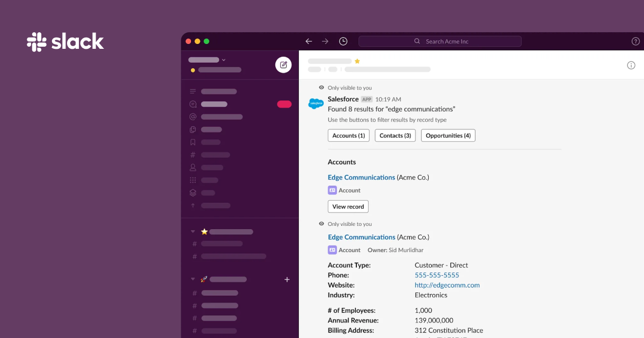Viewport: 644px width, 338px height.
Task: Click 'Owner: Sid Murlidhar' text
Action: click(x=395, y=250)
